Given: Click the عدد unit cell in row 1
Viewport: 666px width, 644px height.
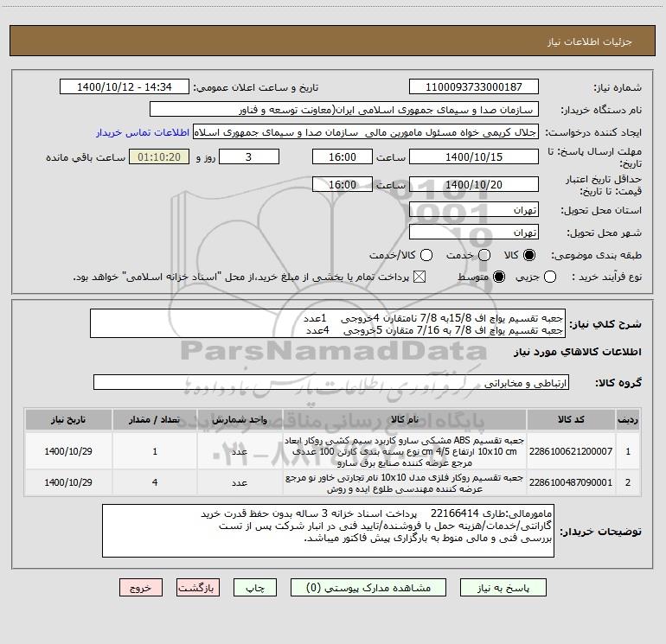Looking at the screenshot, I should pyautogui.click(x=240, y=451).
